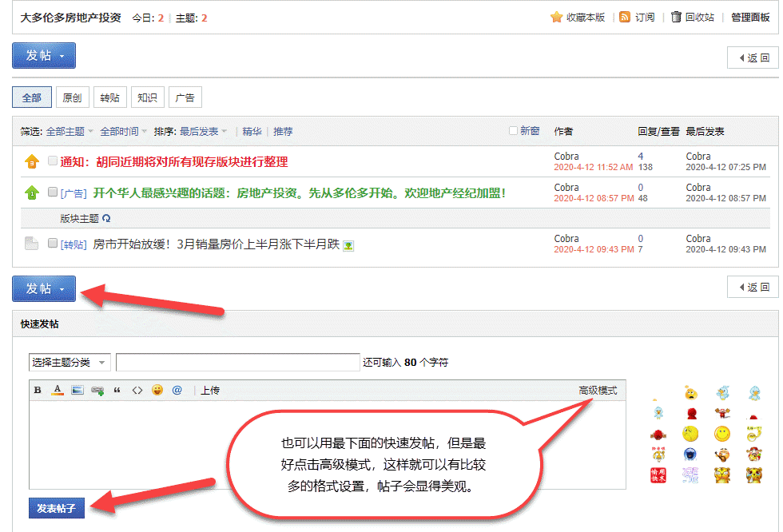The width and height of the screenshot is (783, 532).
Task: Open the font color picker in editor
Action: (57, 391)
